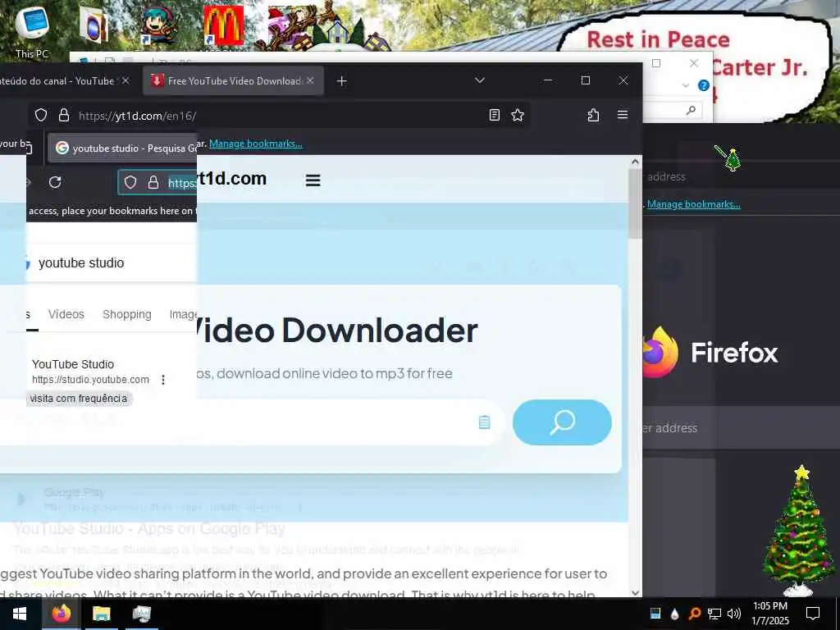840x630 pixels.
Task: Focus the yt1d.com address bar
Action: point(279,116)
